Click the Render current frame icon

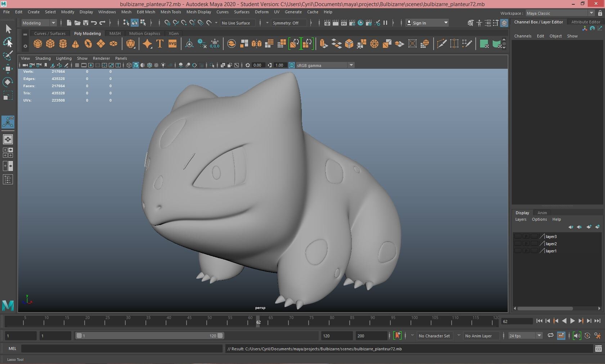point(336,23)
